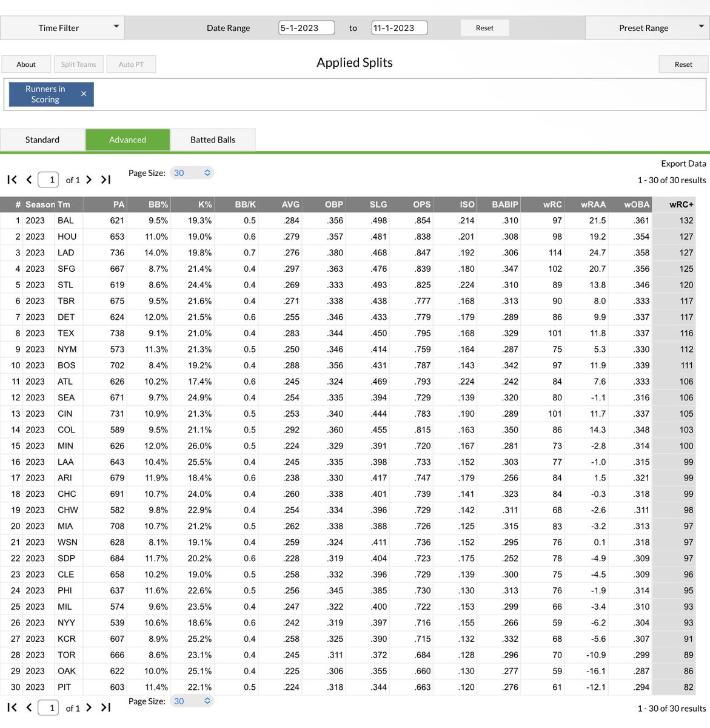This screenshot has width=710, height=728.
Task: Sort table by wRC+ column
Action: pos(674,204)
